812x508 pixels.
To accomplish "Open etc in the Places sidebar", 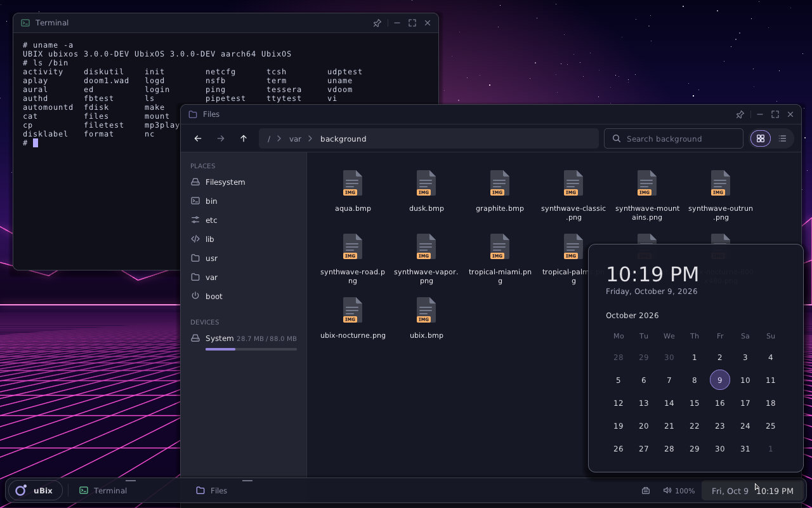I will point(244,220).
